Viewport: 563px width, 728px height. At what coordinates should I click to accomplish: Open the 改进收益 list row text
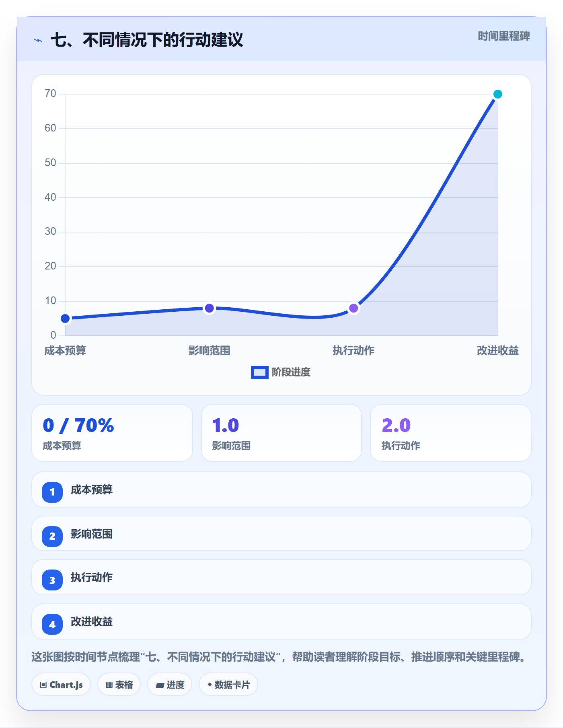click(x=92, y=622)
